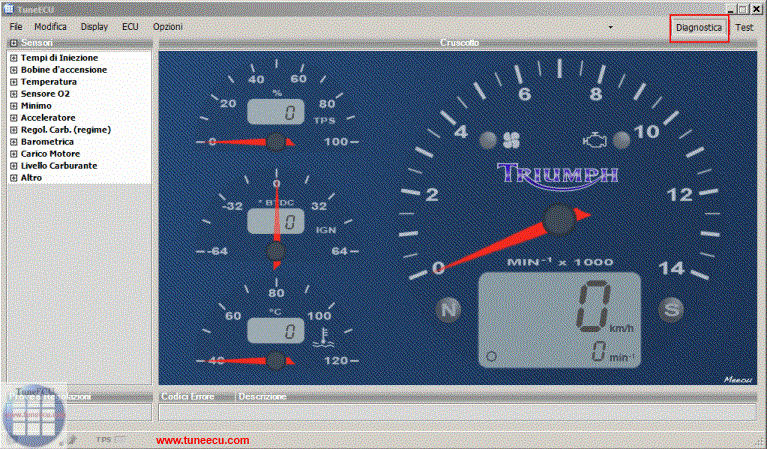Click the Cruscotto panel title
The image size is (767, 449).
point(459,43)
